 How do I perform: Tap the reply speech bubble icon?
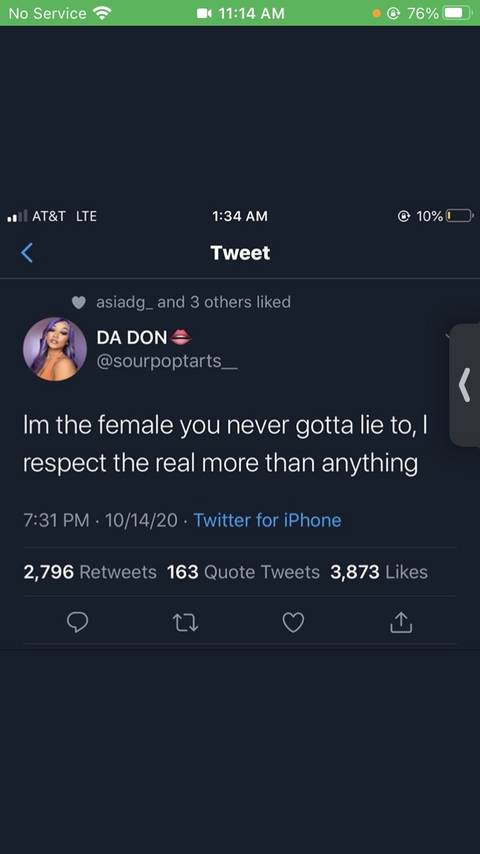coord(77,623)
